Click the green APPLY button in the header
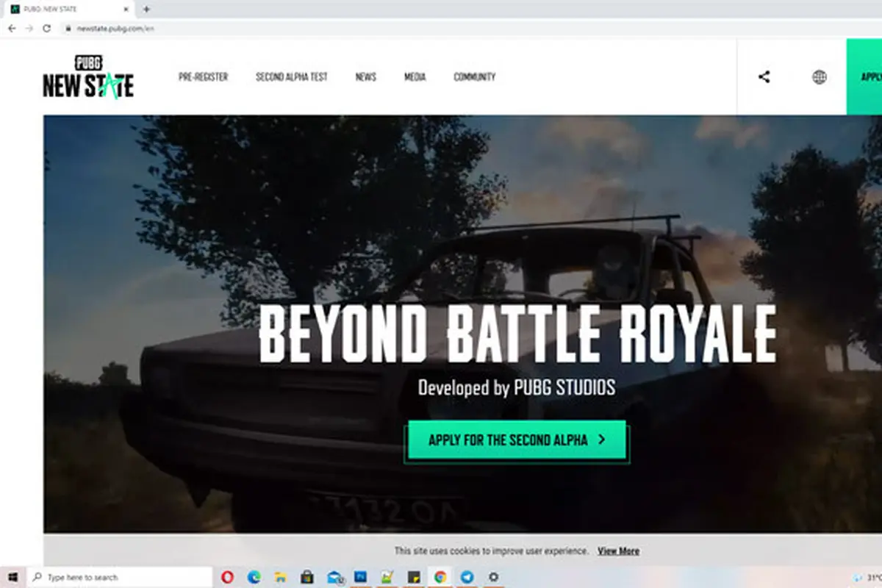The image size is (882, 588). (864, 76)
